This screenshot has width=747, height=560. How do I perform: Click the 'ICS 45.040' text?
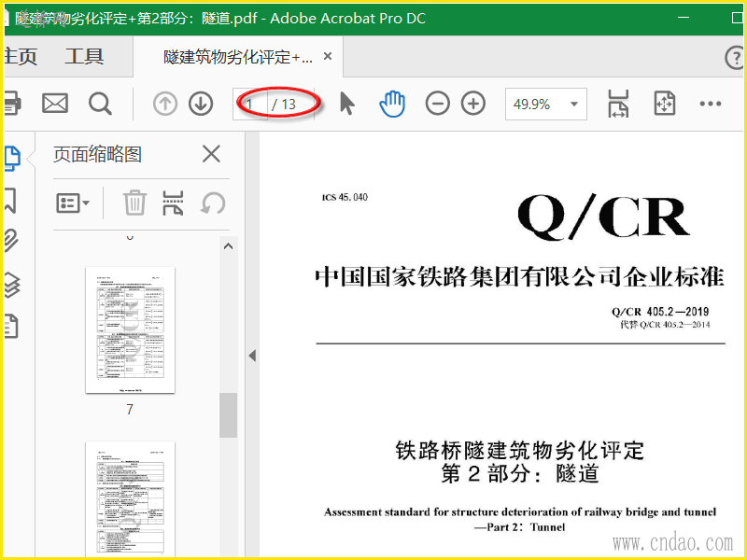[x=345, y=197]
